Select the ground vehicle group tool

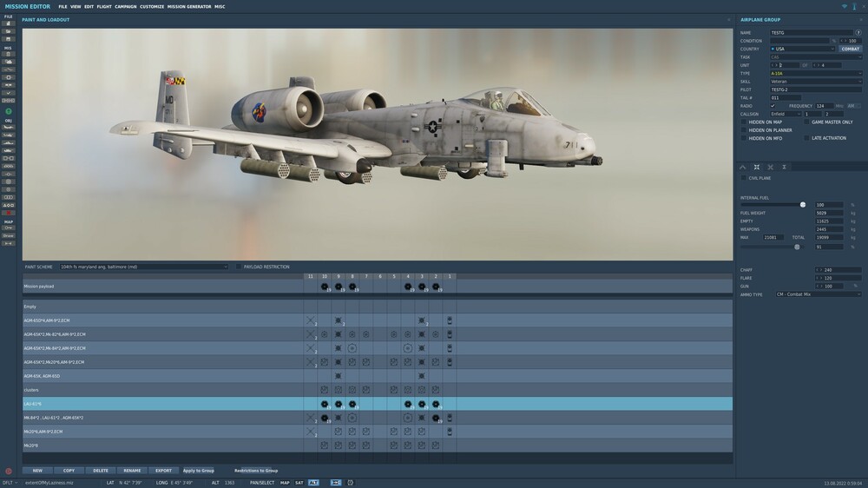coord(9,150)
